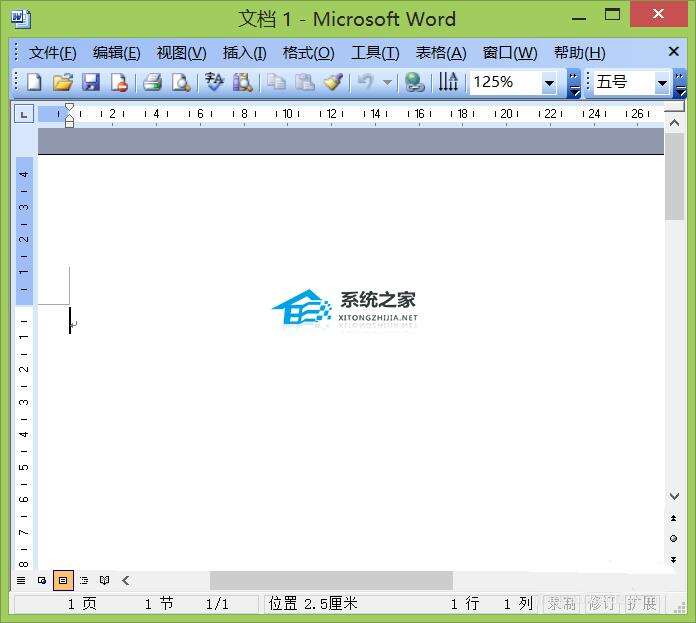
Task: Open the 表格(A) menu
Action: coord(441,53)
